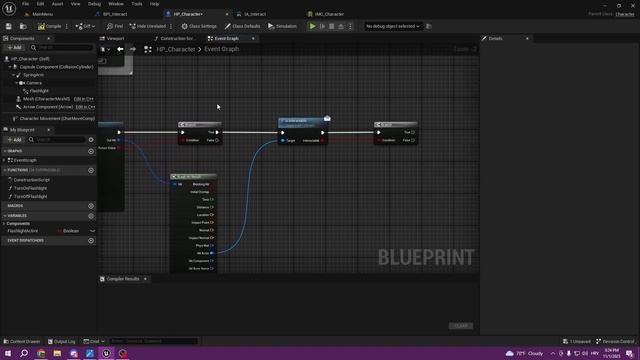This screenshot has height=360, width=640.
Task: Click HP_Character in the breadcrumb
Action: click(176, 49)
